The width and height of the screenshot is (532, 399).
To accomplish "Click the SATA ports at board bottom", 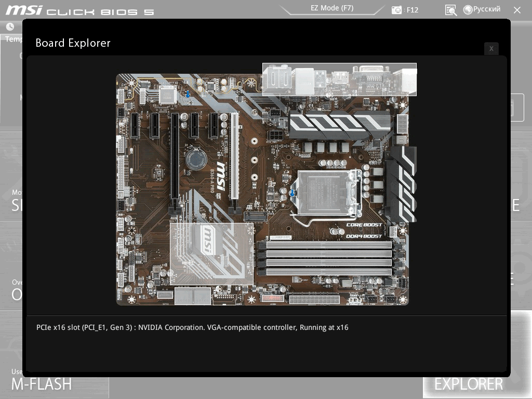I will coord(193,295).
